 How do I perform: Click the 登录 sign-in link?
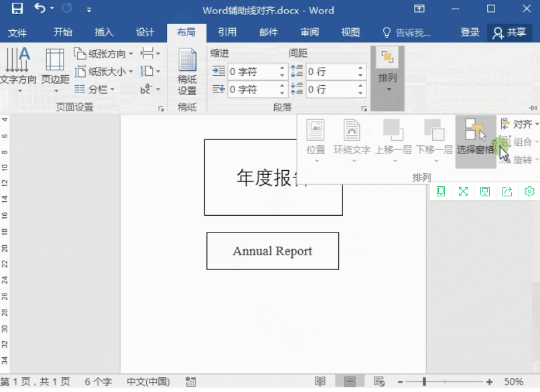click(470, 32)
